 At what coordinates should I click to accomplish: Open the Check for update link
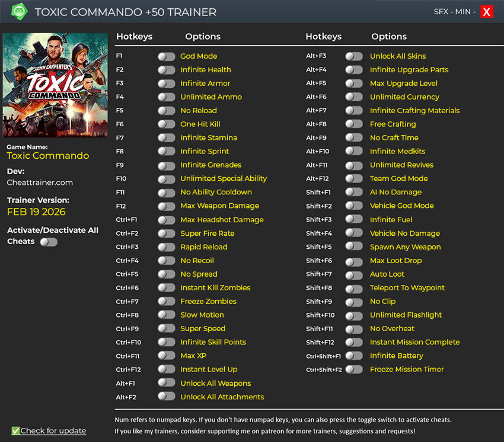53,431
